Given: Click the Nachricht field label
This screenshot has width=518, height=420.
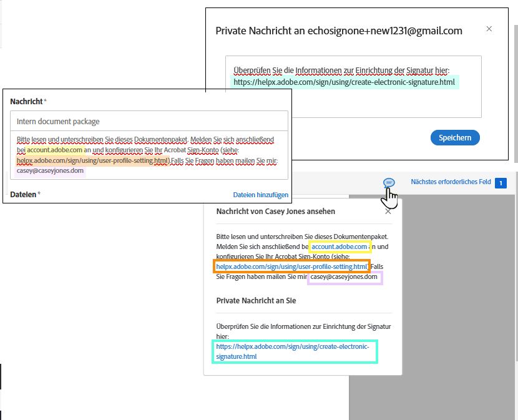Looking at the screenshot, I should tap(26, 102).
